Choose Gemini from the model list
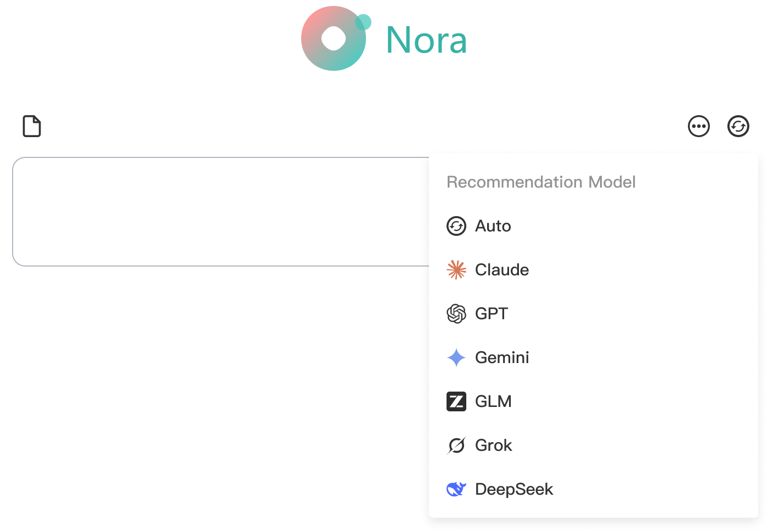 [x=502, y=358]
